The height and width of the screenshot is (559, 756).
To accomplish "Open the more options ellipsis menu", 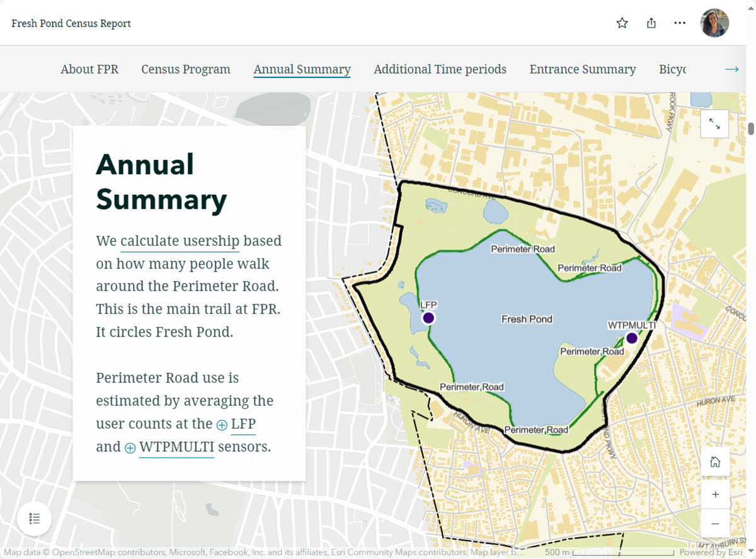I will pyautogui.click(x=680, y=23).
